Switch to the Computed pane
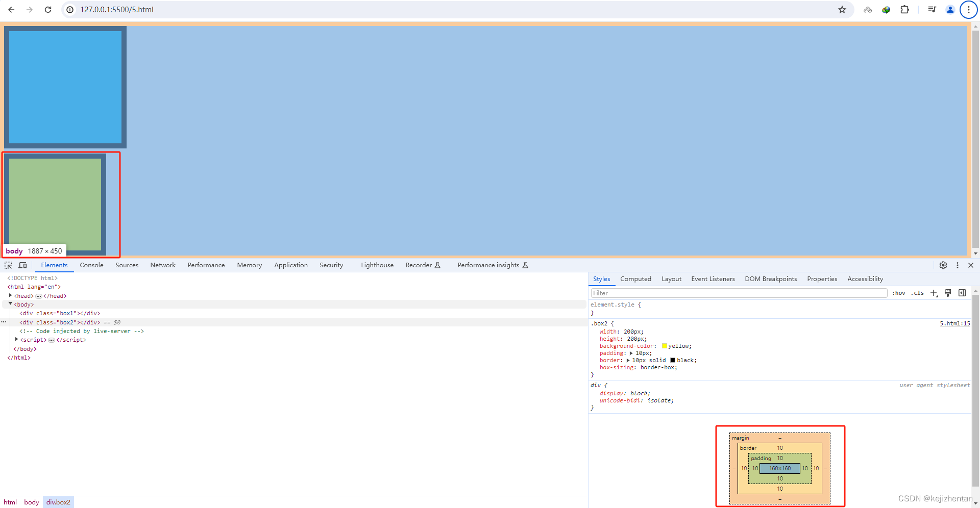980x508 pixels. click(x=635, y=279)
